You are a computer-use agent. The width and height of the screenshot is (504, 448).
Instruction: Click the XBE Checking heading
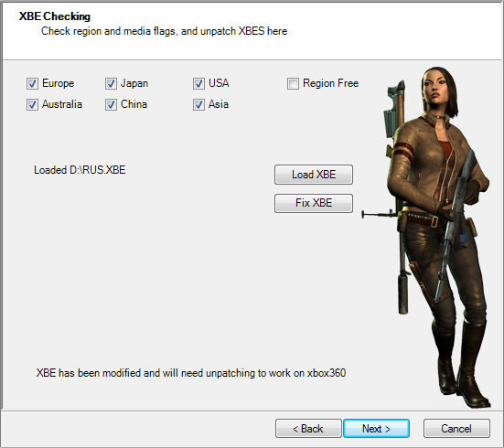click(55, 16)
